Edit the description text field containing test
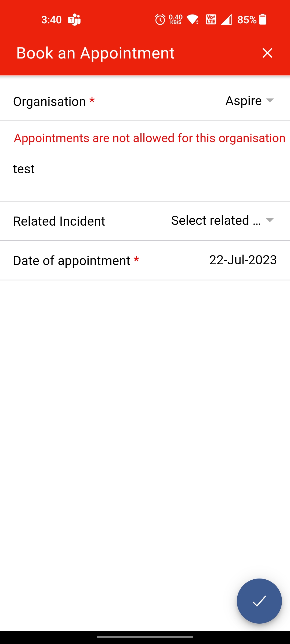The height and width of the screenshot is (644, 290). tap(145, 169)
